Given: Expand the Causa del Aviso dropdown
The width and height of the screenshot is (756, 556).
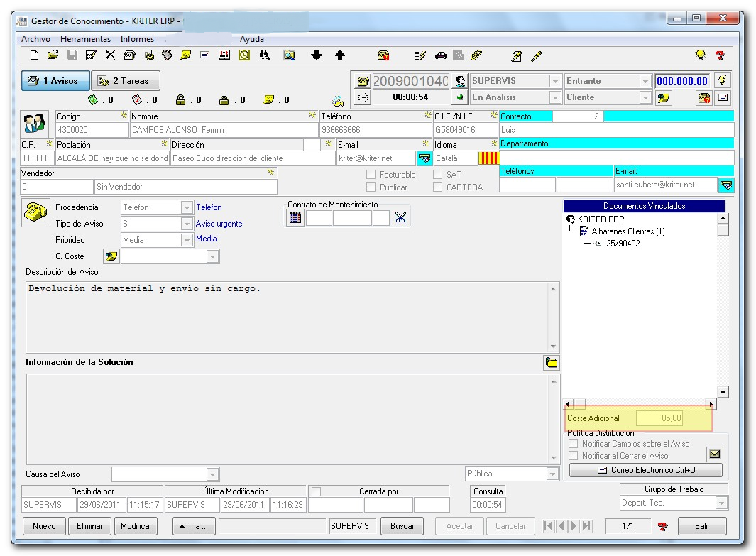Looking at the screenshot, I should pyautogui.click(x=212, y=474).
